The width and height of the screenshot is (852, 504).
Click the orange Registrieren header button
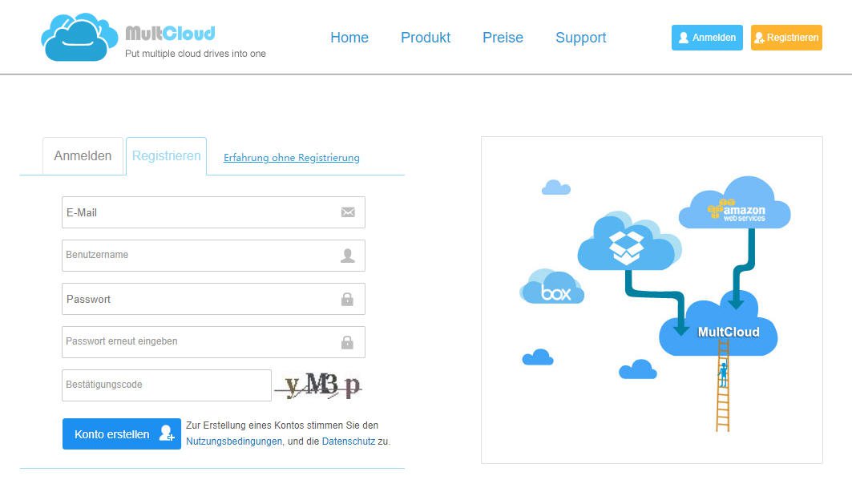(786, 38)
